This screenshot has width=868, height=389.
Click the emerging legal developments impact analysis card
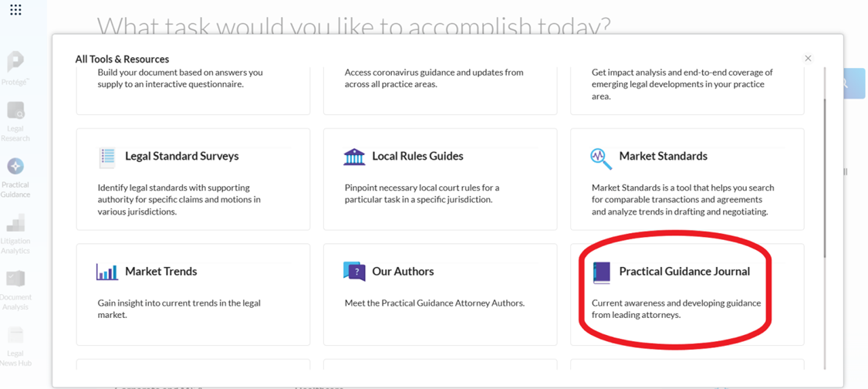[687, 91]
